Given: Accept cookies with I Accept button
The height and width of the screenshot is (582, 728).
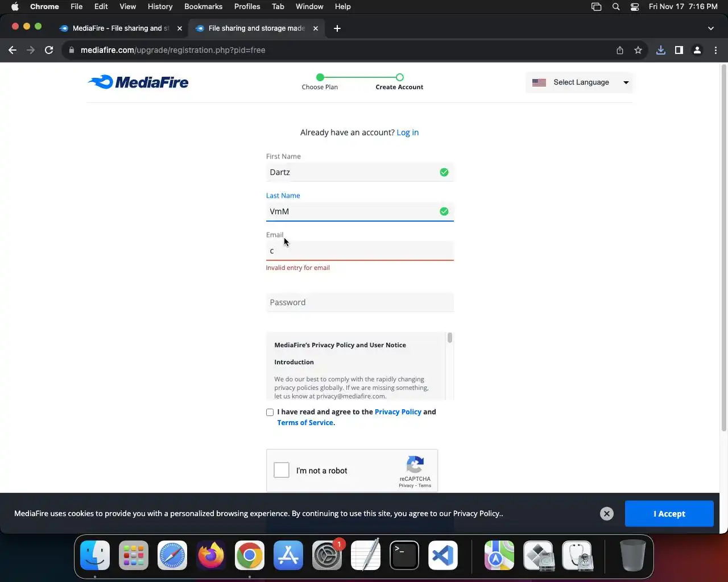Looking at the screenshot, I should [x=669, y=514].
